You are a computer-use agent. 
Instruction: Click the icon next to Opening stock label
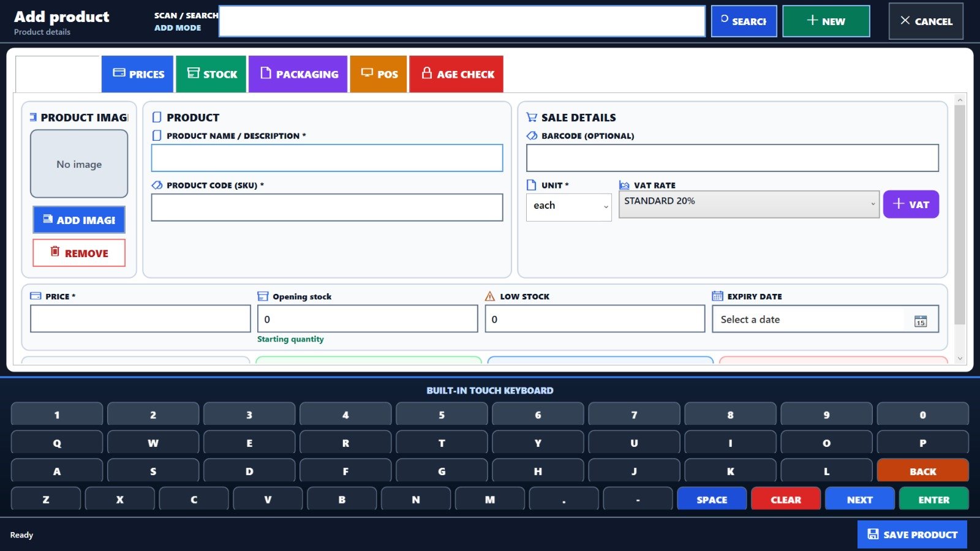(263, 296)
